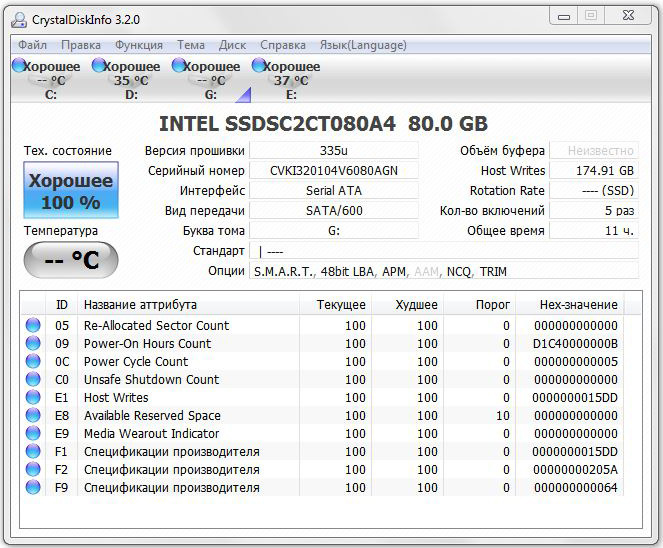This screenshot has height=548, width=663.
Task: Click the transfer mode field SATA/600
Action: point(334,211)
